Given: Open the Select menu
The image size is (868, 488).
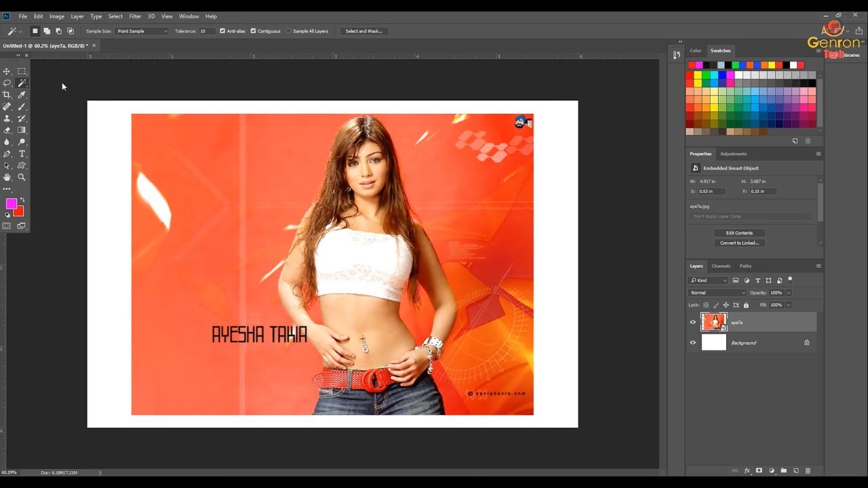Looking at the screenshot, I should [x=115, y=16].
